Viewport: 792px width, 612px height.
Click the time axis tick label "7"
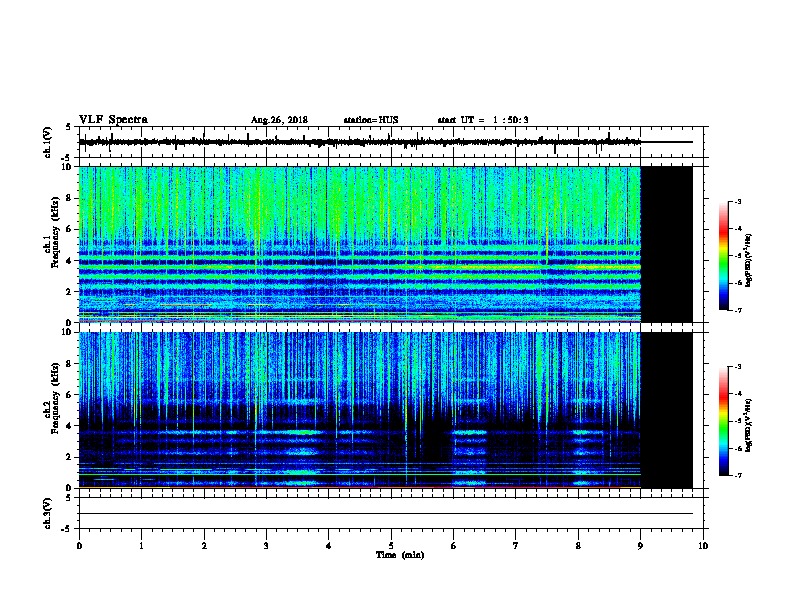click(516, 546)
